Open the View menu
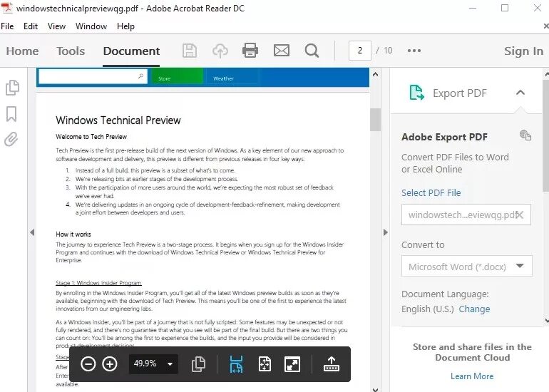 [56, 26]
